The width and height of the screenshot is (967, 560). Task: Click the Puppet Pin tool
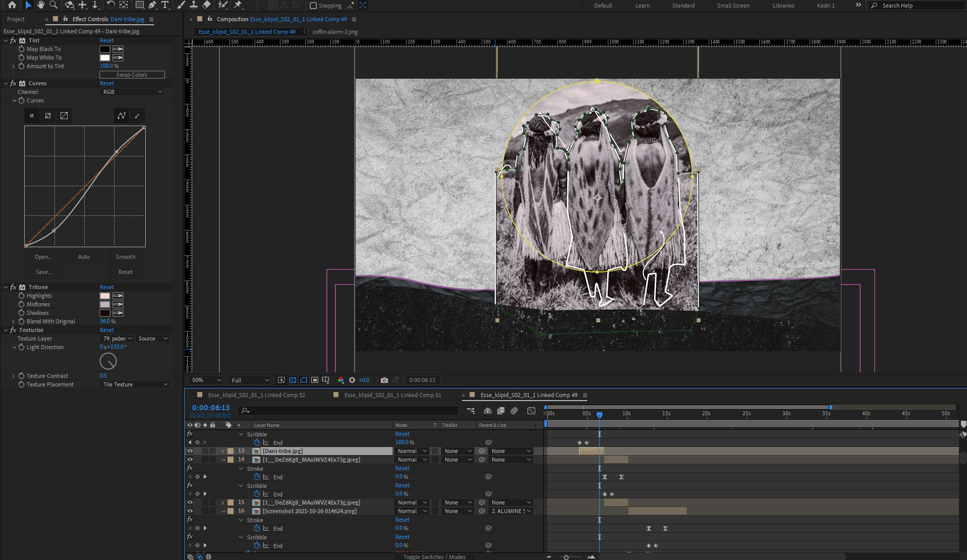tap(238, 5)
